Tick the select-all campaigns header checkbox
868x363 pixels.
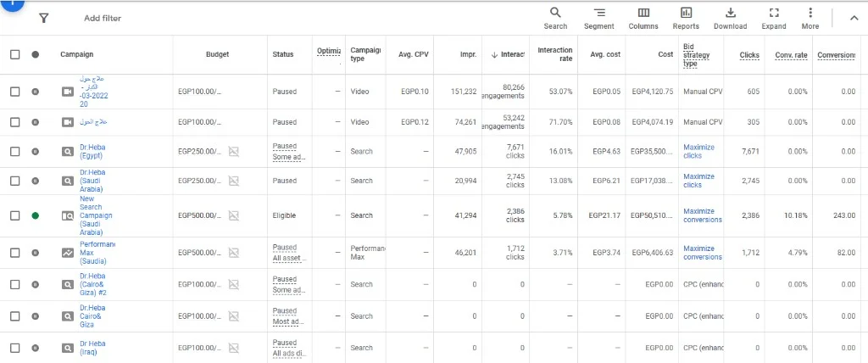tap(15, 54)
